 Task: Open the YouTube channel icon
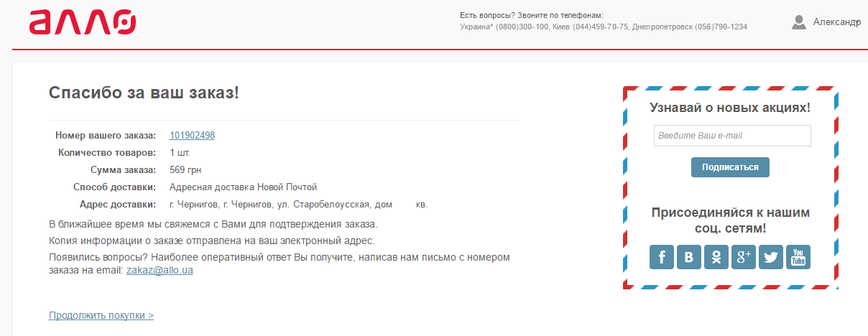tap(798, 257)
